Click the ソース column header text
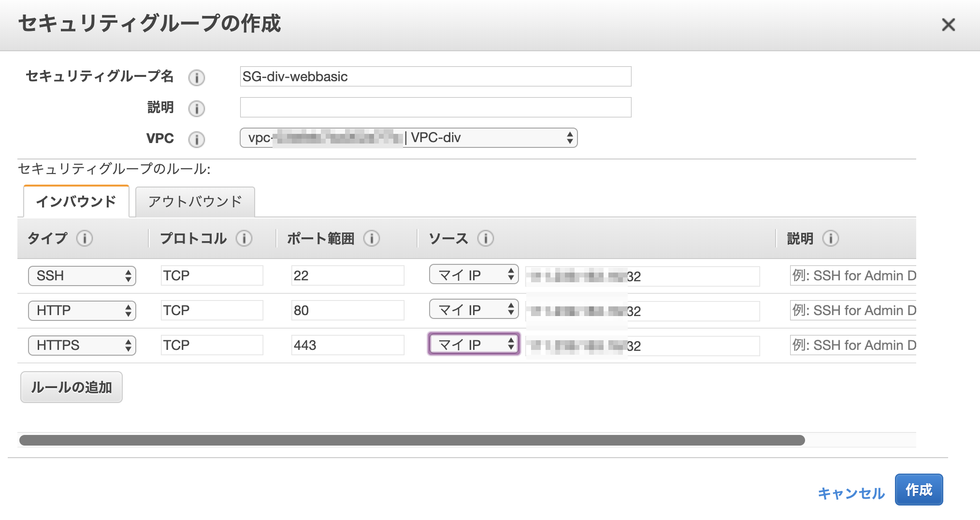 [449, 238]
